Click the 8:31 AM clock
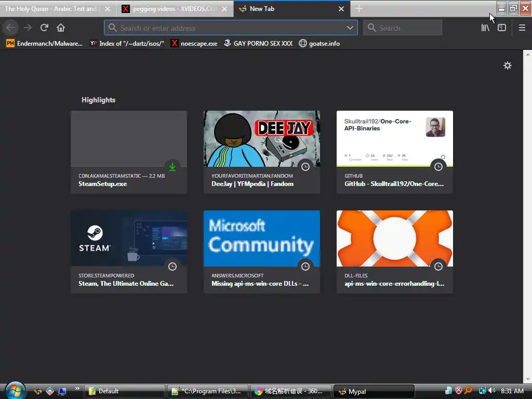Viewport: 532px width, 399px height. click(512, 391)
